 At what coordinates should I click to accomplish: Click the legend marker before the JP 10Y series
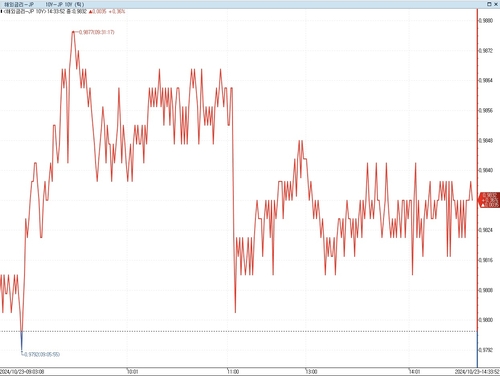point(1,11)
